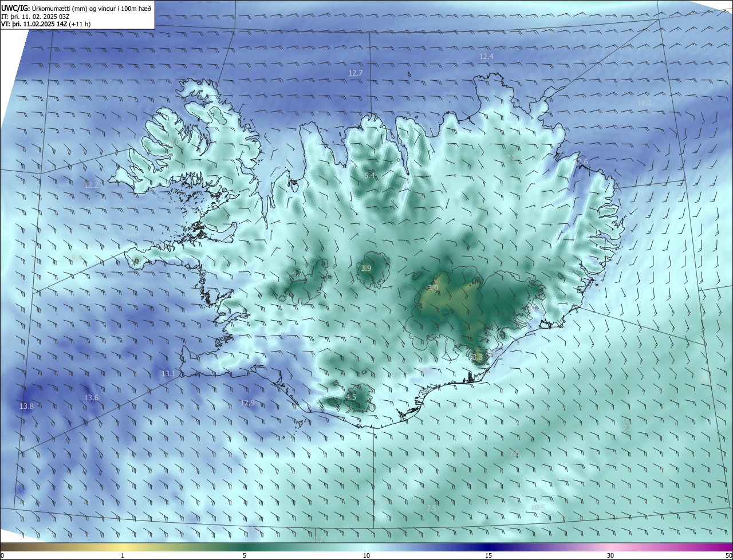The width and height of the screenshot is (733, 560).
Task: Click the 12.4 value label
Action: pyautogui.click(x=486, y=56)
